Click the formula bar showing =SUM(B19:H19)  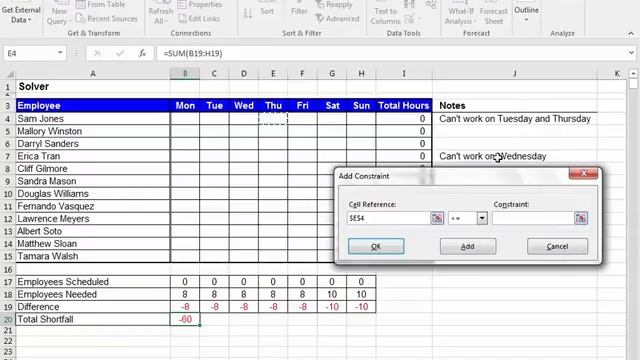pyautogui.click(x=392, y=53)
